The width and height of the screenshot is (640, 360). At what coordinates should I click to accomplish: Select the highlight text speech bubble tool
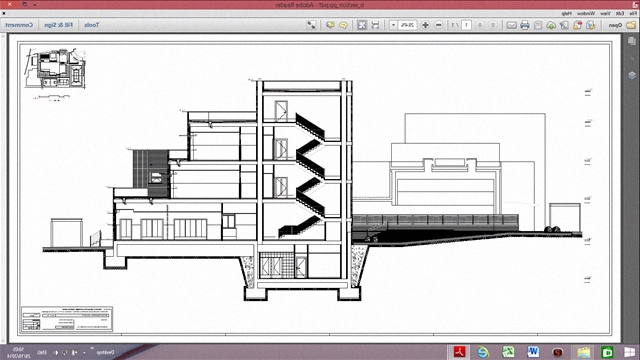(330, 25)
